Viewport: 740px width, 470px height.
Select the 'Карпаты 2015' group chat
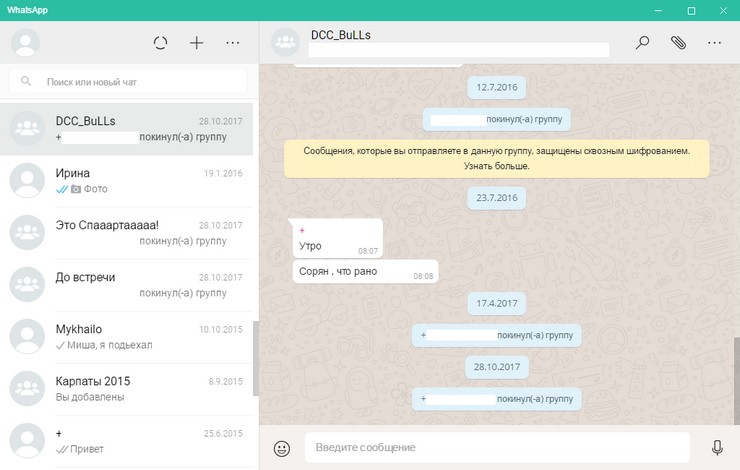128,388
